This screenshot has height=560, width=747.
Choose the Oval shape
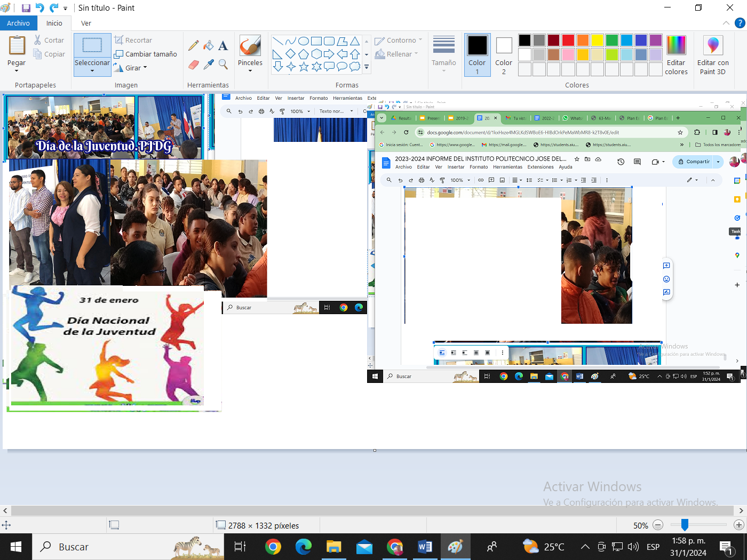tap(303, 41)
